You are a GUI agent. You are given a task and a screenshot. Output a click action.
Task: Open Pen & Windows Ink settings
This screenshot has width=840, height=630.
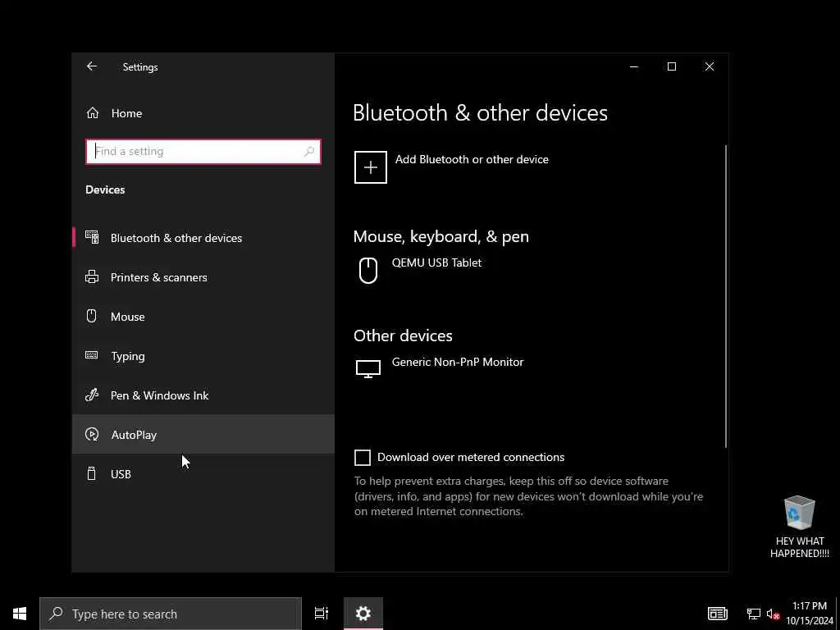click(x=203, y=395)
